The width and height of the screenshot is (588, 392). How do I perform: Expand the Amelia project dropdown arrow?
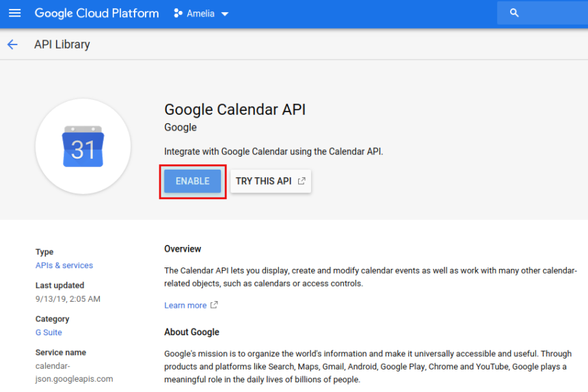point(225,14)
